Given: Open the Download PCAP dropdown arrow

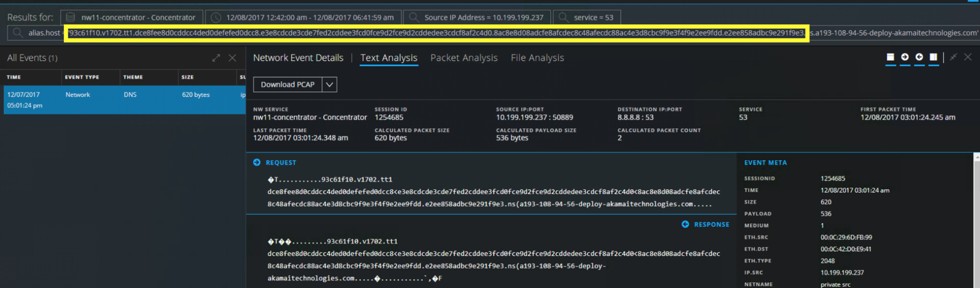Looking at the screenshot, I should pyautogui.click(x=330, y=85).
